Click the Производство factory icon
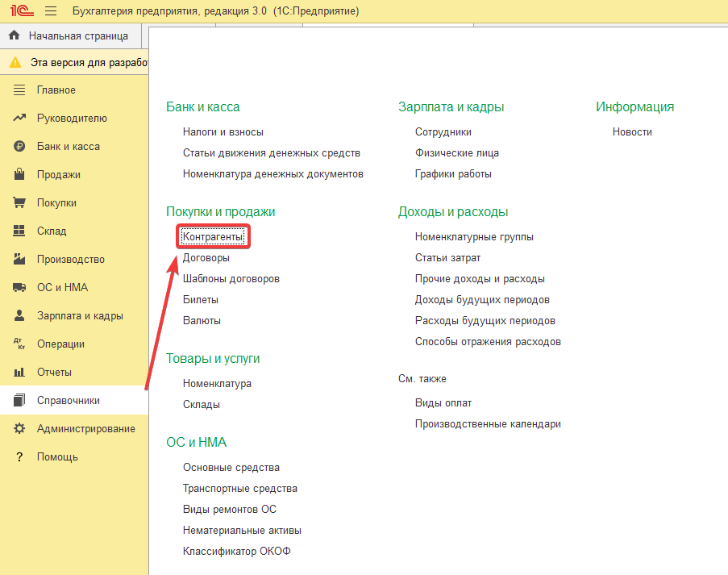 click(19, 260)
